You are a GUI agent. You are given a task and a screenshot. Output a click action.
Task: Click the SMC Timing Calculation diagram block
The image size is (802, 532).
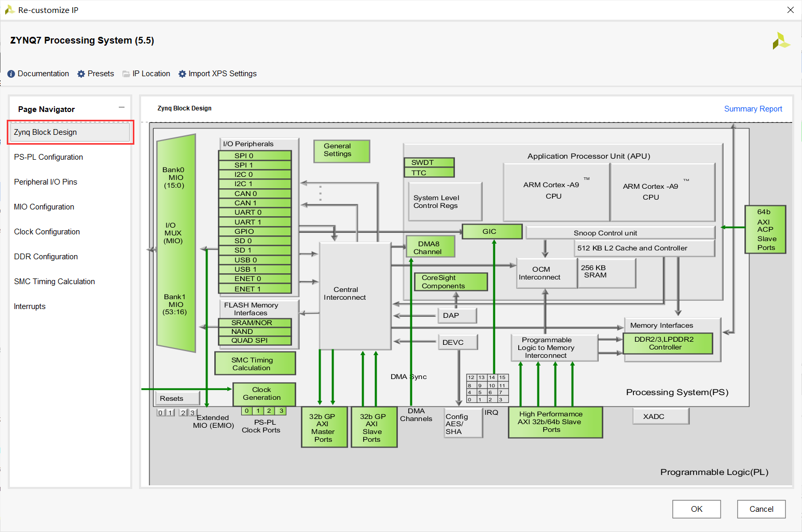pyautogui.click(x=254, y=363)
